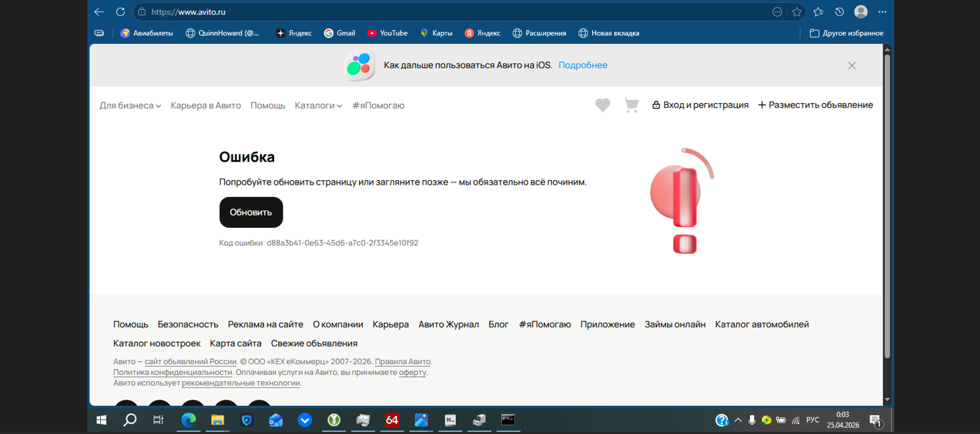Switch to Microsoft Edge on the taskbar
This screenshot has height=434, width=980.
189,420
